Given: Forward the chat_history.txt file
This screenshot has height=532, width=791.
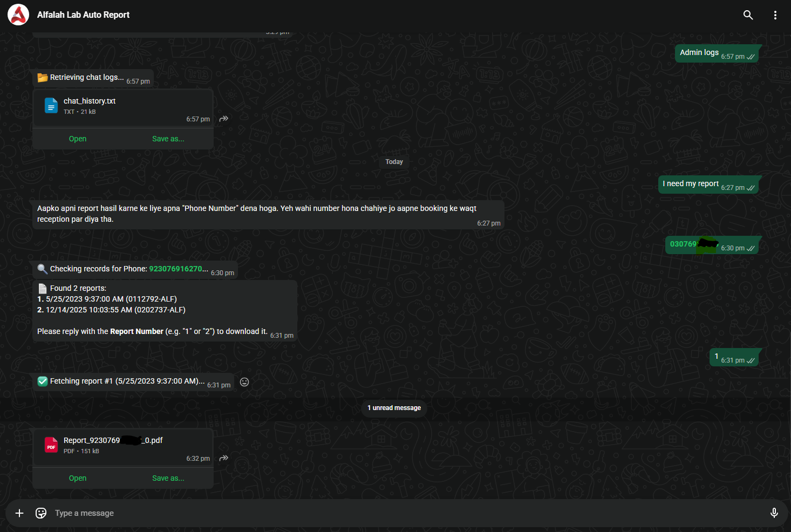Looking at the screenshot, I should (224, 119).
